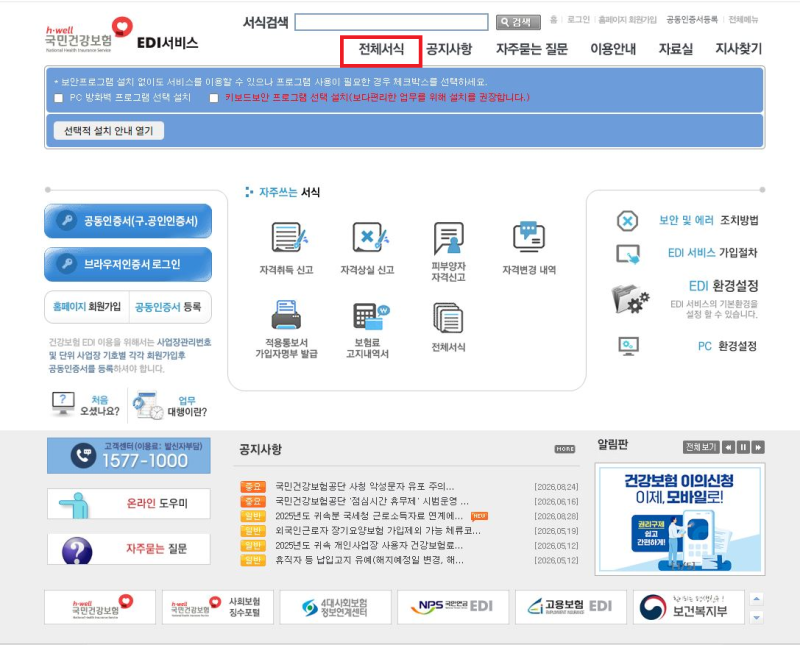This screenshot has height=645, width=800.
Task: Click the 로그인 link at top
Action: tap(578, 19)
